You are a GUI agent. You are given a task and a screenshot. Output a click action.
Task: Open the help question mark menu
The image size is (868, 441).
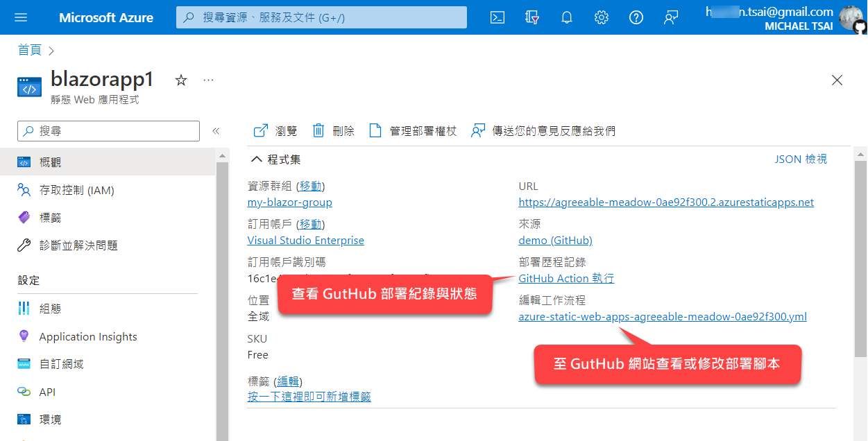[x=636, y=17]
